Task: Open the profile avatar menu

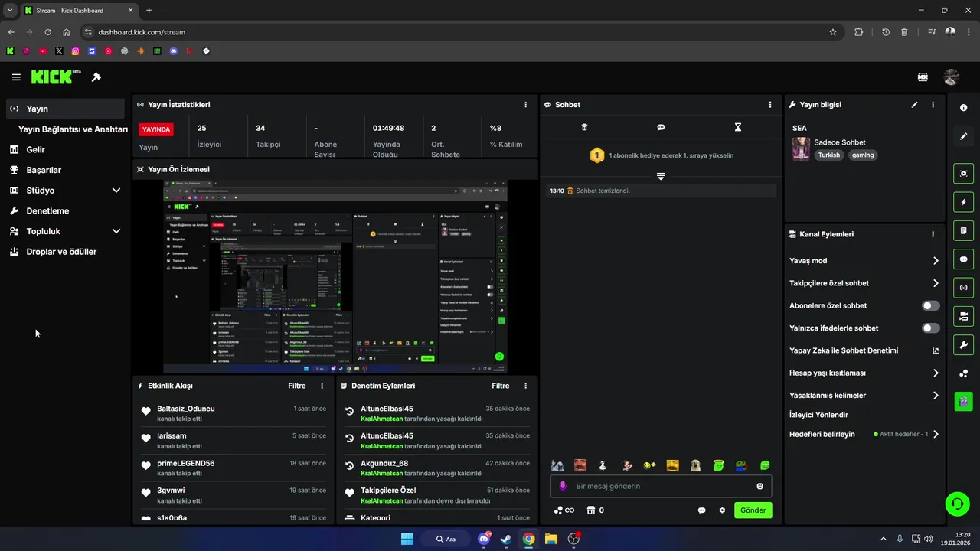Action: (x=952, y=77)
